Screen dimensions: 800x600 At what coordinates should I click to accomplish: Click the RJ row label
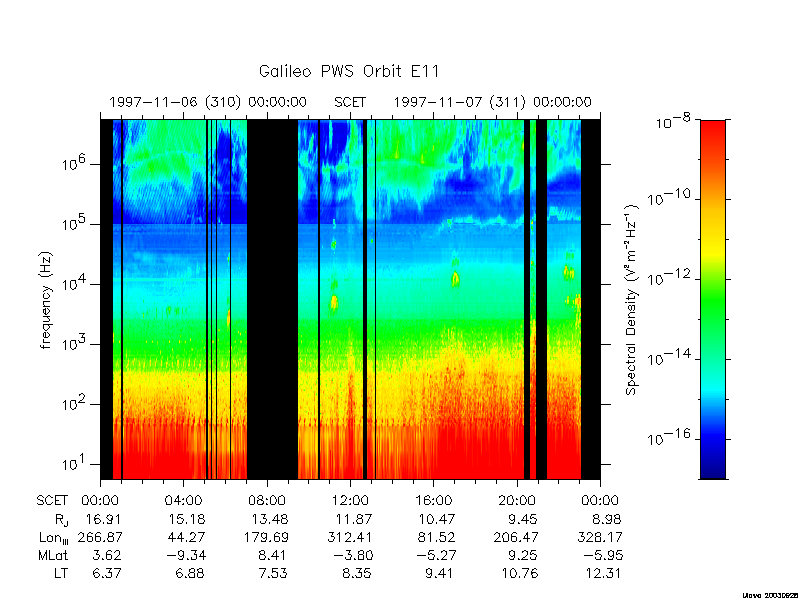pos(61,520)
